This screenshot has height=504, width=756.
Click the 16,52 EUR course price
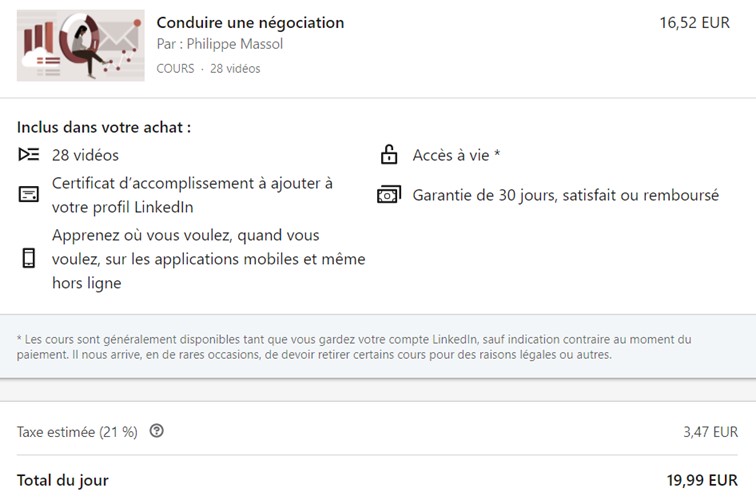click(695, 23)
